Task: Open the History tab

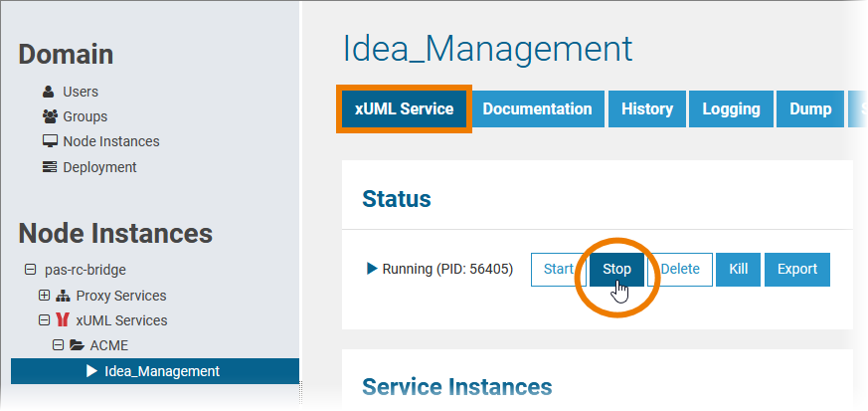Action: (x=647, y=109)
